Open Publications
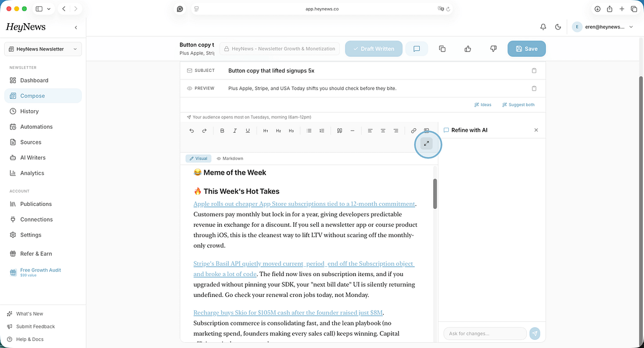Screen dimensions: 644x348 tap(43, 204)
